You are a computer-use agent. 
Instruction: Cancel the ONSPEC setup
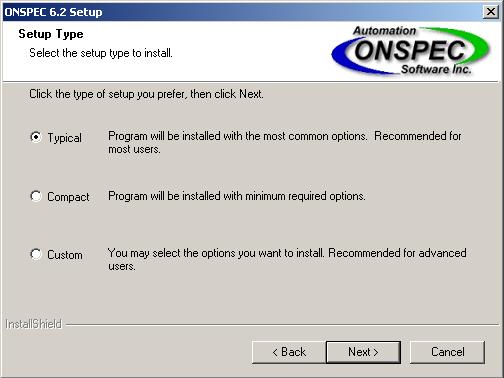point(447,352)
